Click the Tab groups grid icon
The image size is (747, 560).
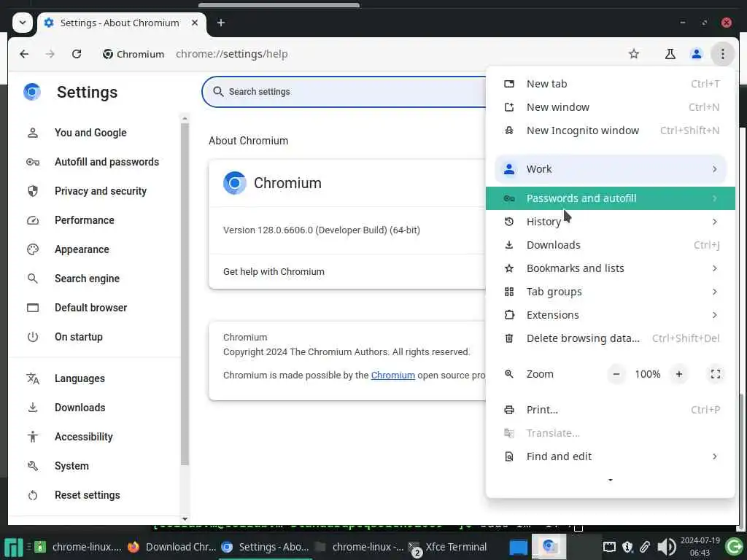point(508,292)
